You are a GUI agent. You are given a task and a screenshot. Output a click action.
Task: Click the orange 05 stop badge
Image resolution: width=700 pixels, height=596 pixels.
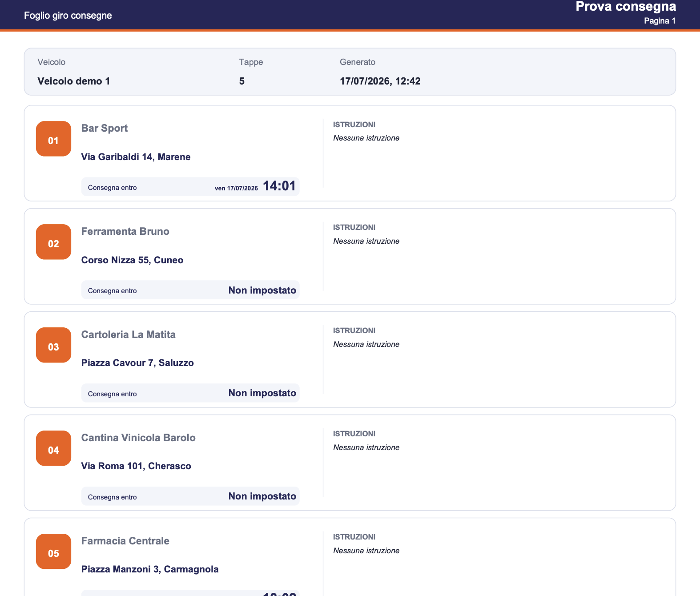pos(53,552)
